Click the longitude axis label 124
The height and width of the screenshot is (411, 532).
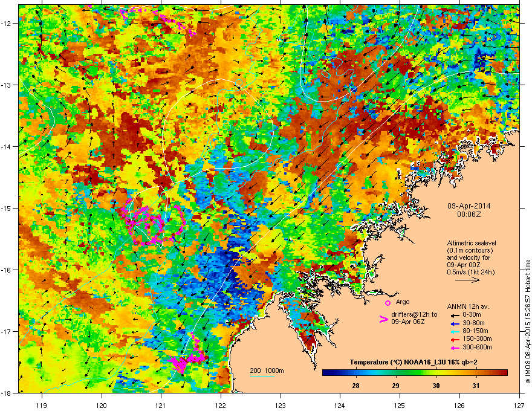(340, 405)
